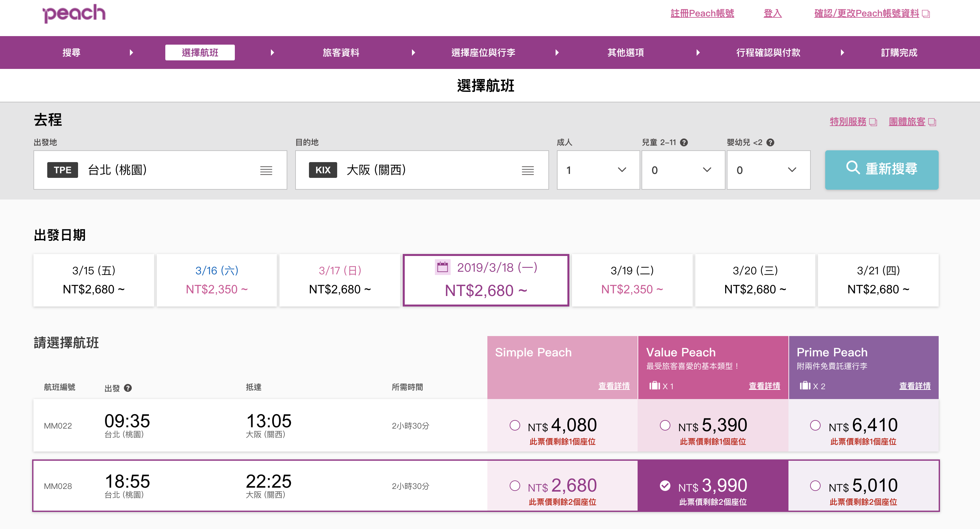Viewport: 980px width, 529px height.
Task: Click the arrow after 選擇座位與行李 step
Action: click(x=557, y=53)
